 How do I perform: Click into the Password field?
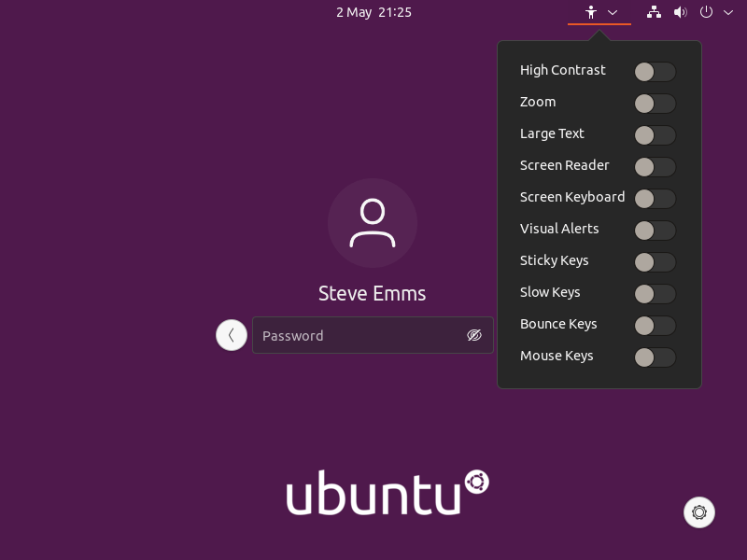tap(373, 335)
